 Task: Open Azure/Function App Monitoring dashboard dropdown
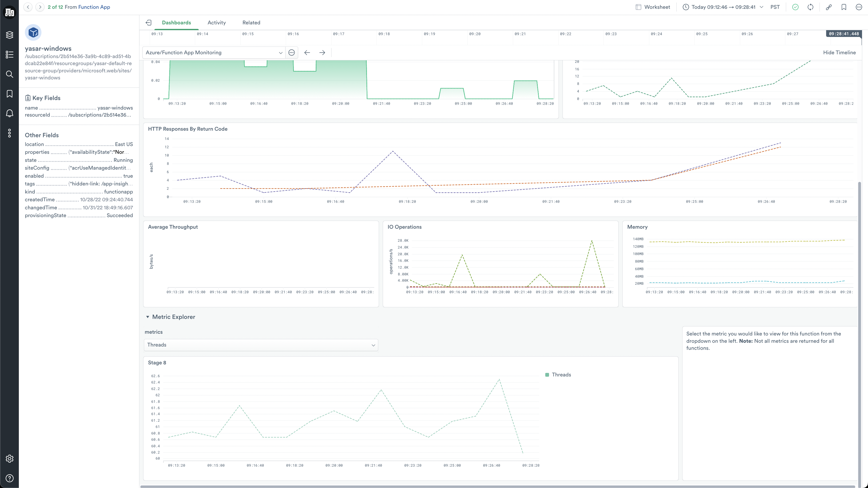[x=214, y=53]
